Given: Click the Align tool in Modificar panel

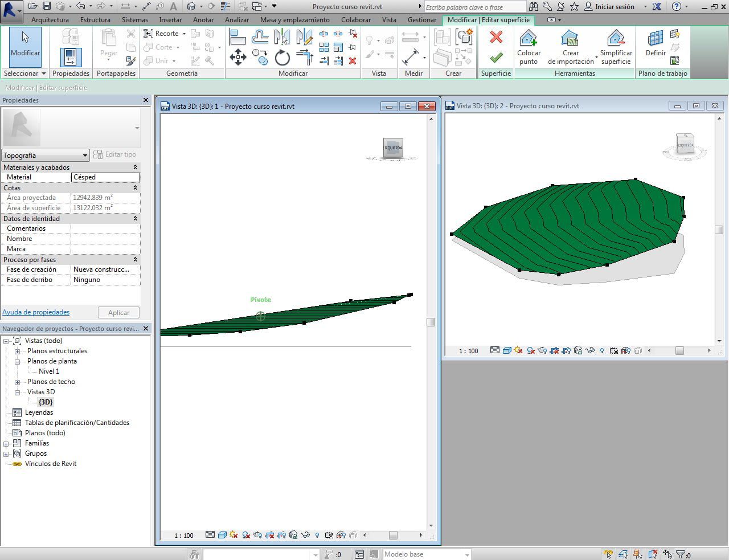Looking at the screenshot, I should [x=237, y=38].
